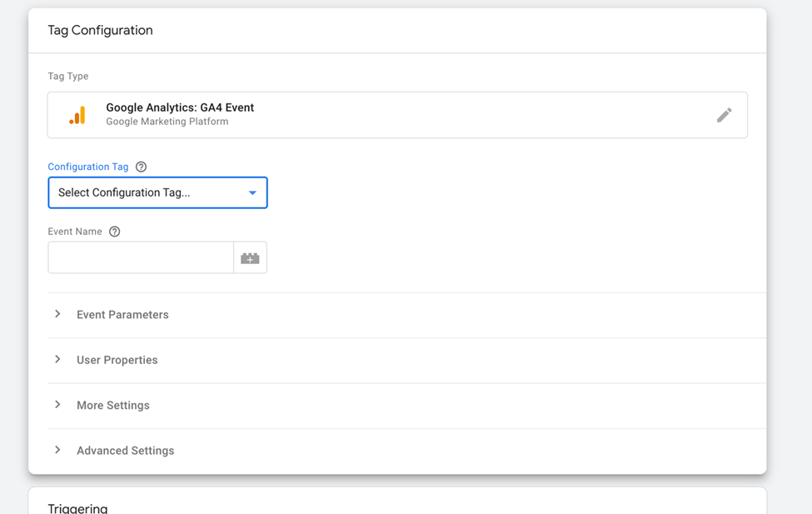Expand the Advanced Settings section

pyautogui.click(x=407, y=451)
